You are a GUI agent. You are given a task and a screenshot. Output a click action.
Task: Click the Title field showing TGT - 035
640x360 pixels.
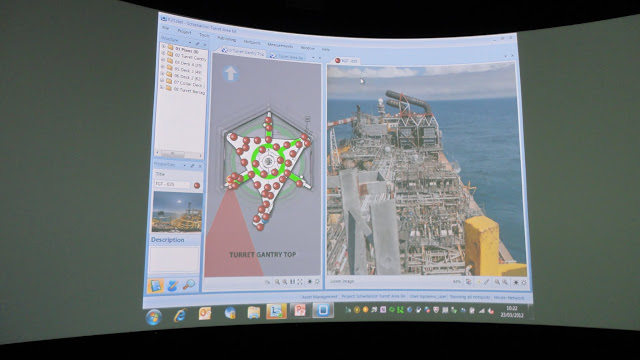(x=172, y=184)
